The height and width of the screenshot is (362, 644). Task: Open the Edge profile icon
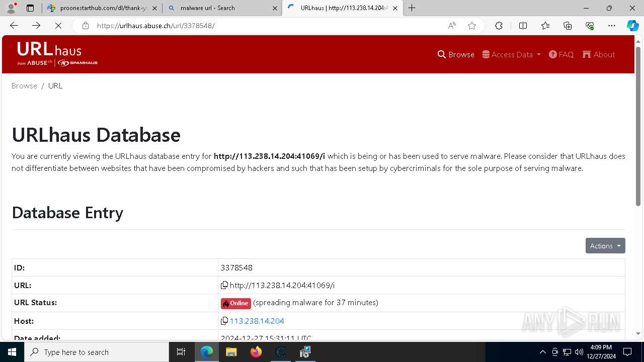click(11, 8)
